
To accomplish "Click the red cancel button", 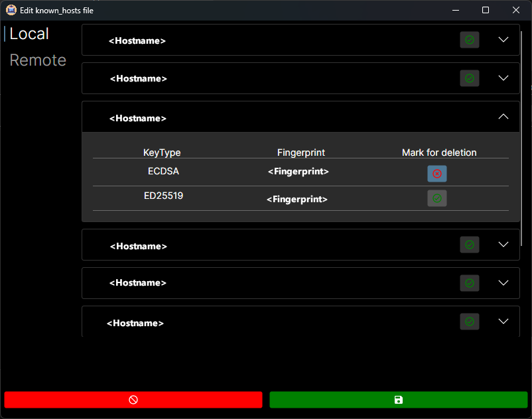I will point(133,400).
